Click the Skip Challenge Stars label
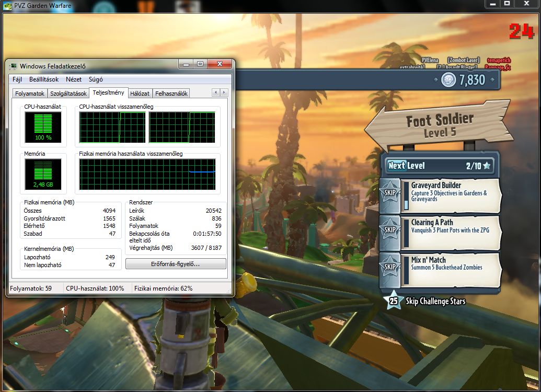 (x=435, y=301)
